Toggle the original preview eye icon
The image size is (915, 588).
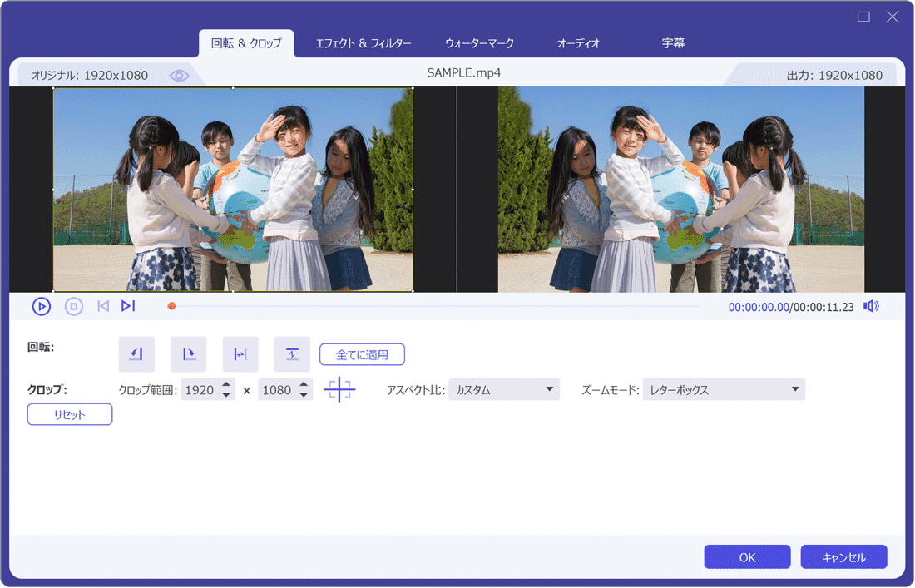click(179, 76)
